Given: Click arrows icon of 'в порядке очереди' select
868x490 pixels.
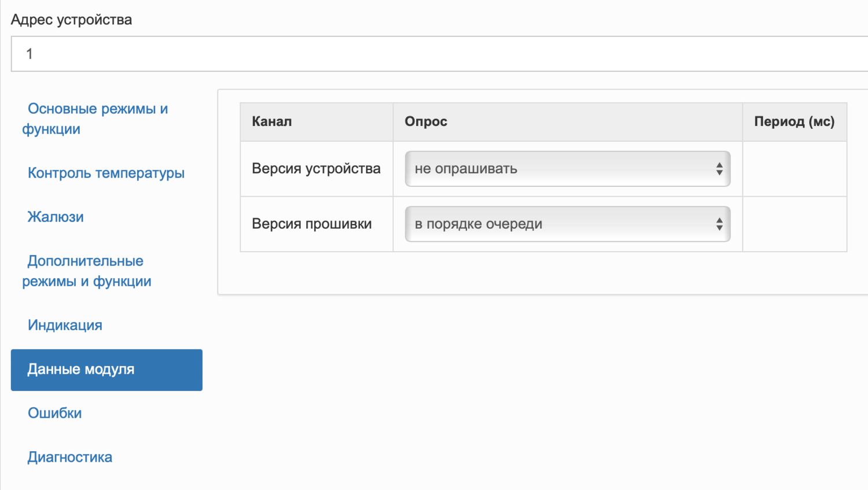Looking at the screenshot, I should click(x=719, y=224).
